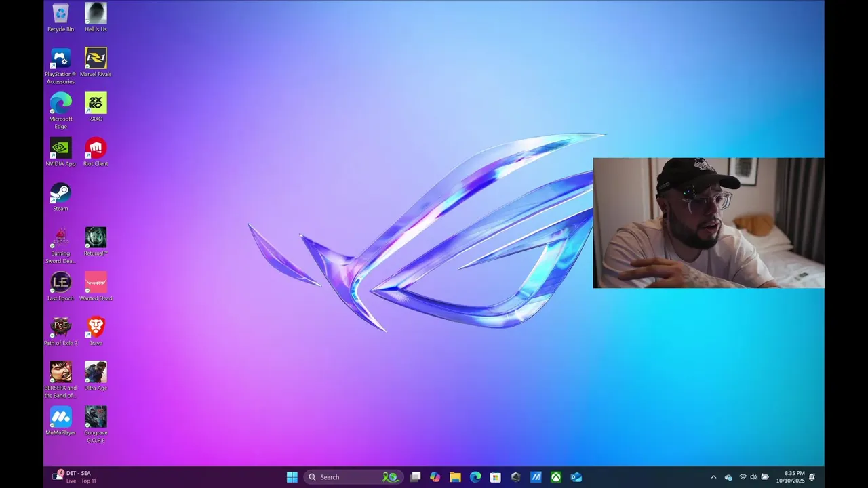Image resolution: width=868 pixels, height=488 pixels.
Task: Open Microsoft Edge from the taskbar
Action: [x=475, y=477]
